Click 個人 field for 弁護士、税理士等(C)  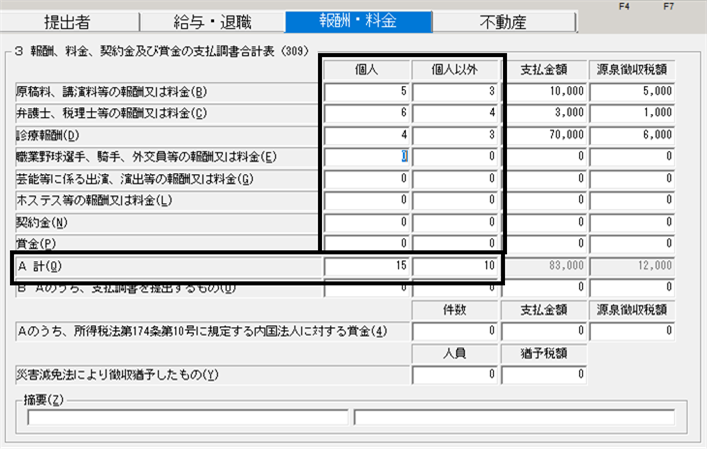point(366,113)
